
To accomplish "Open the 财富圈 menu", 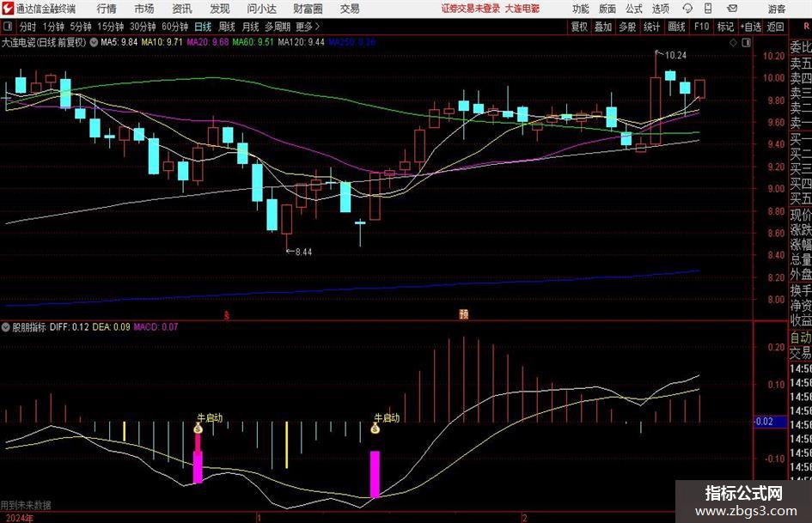I will pos(308,9).
